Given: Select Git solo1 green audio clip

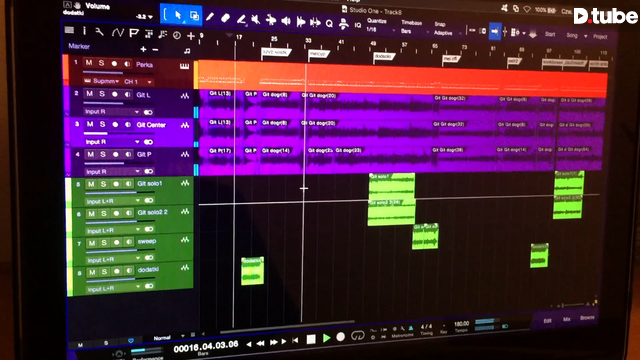Looking at the screenshot, I should pos(392,186).
